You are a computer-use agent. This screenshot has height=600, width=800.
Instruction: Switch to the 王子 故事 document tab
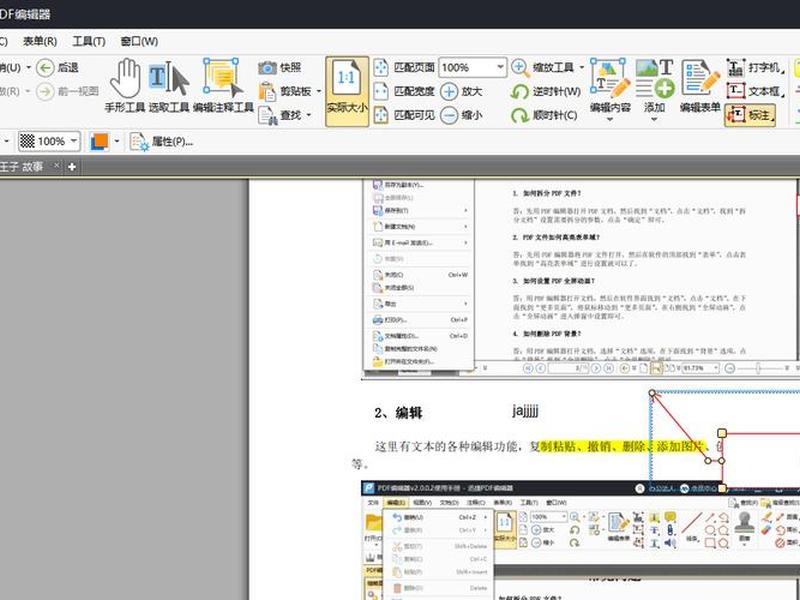pos(21,167)
